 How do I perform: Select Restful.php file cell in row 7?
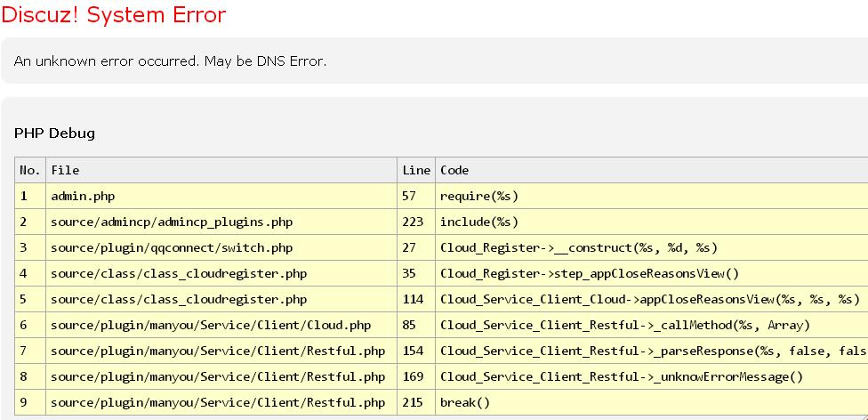pos(221,351)
